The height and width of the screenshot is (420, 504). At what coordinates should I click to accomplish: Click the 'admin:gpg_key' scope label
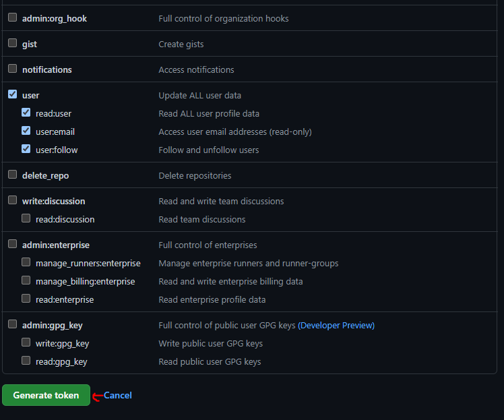(53, 326)
